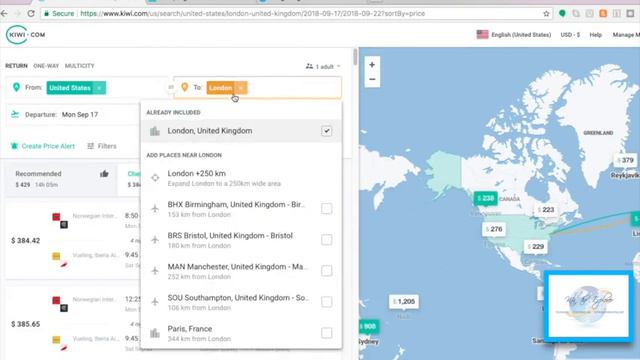Click the Filters sliders icon
The height and width of the screenshot is (360, 640).
tap(91, 146)
